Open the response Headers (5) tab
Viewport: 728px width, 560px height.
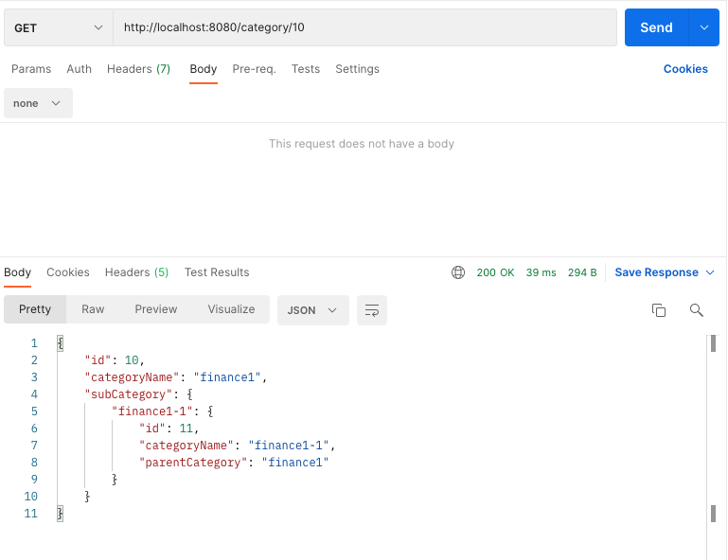tap(136, 272)
